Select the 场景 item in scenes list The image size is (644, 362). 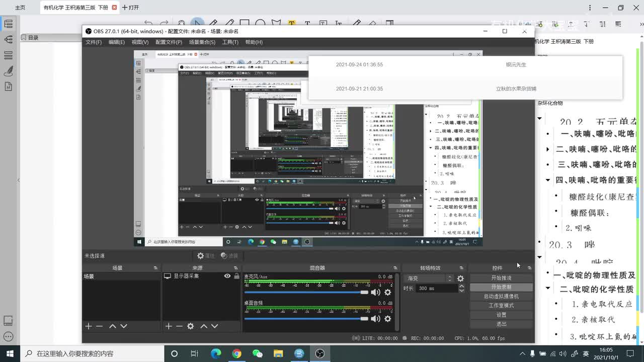tap(121, 277)
